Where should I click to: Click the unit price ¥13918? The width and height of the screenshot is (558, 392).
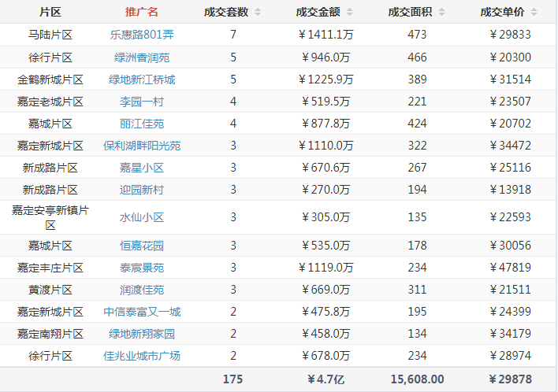tap(510, 190)
